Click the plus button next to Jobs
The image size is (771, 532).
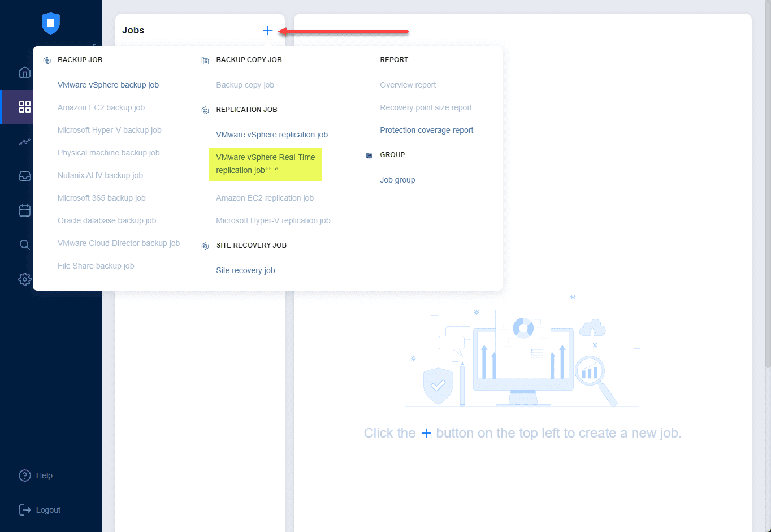click(x=268, y=31)
